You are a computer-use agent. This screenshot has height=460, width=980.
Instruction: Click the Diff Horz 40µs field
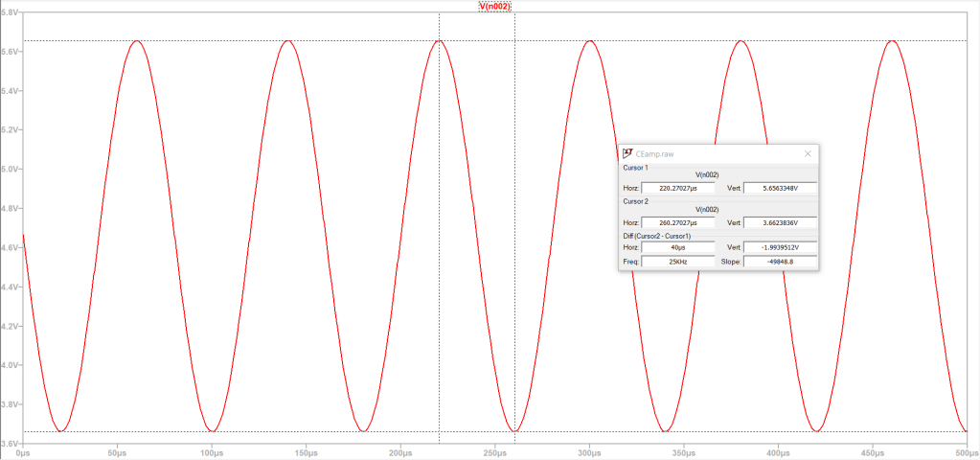click(677, 247)
